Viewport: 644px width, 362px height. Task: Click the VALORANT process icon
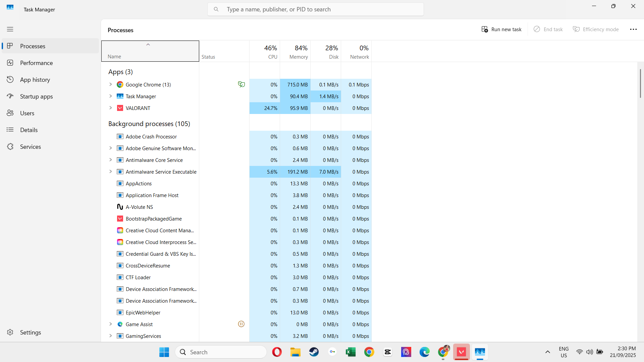pos(120,108)
